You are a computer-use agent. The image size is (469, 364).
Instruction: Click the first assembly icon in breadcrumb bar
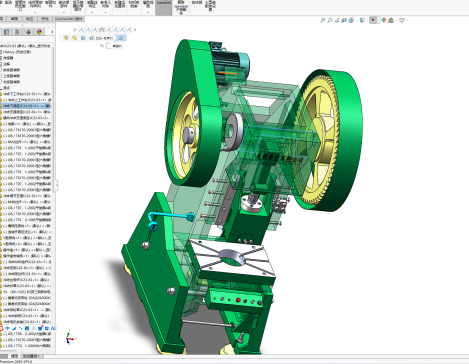[x=66, y=38]
